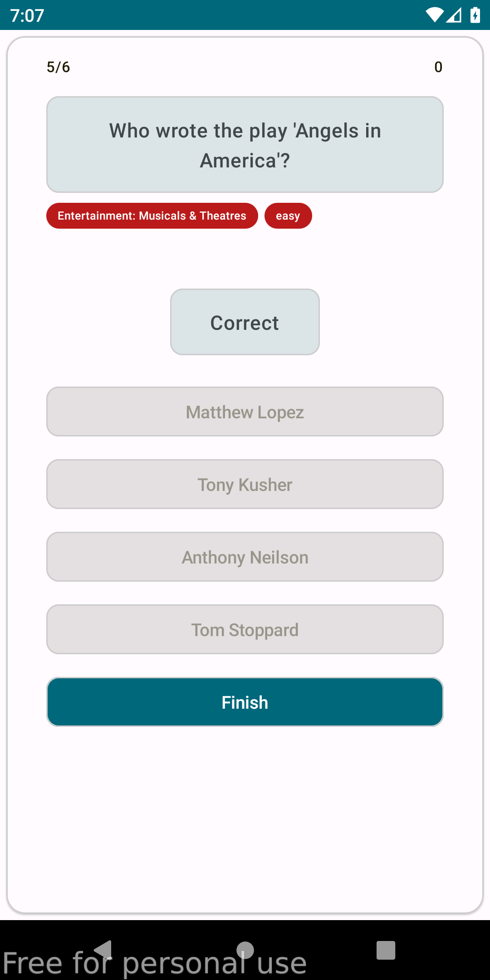This screenshot has height=980, width=490.
Task: Tap the Wi-Fi status icon
Action: [x=434, y=15]
